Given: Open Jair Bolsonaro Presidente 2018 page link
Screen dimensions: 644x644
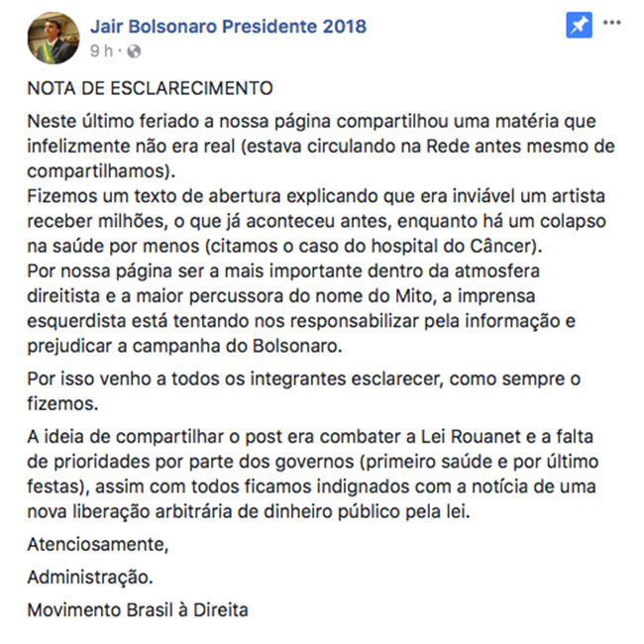Looking at the screenshot, I should [228, 26].
